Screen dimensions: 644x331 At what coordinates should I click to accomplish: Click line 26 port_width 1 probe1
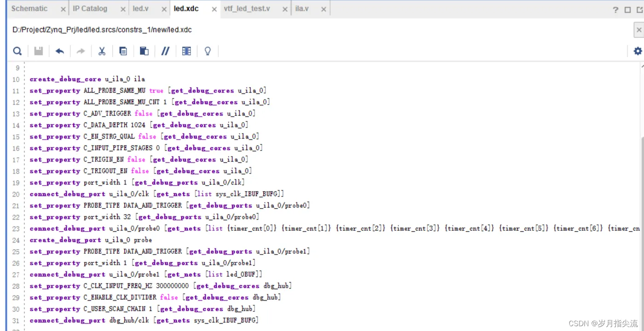point(143,263)
